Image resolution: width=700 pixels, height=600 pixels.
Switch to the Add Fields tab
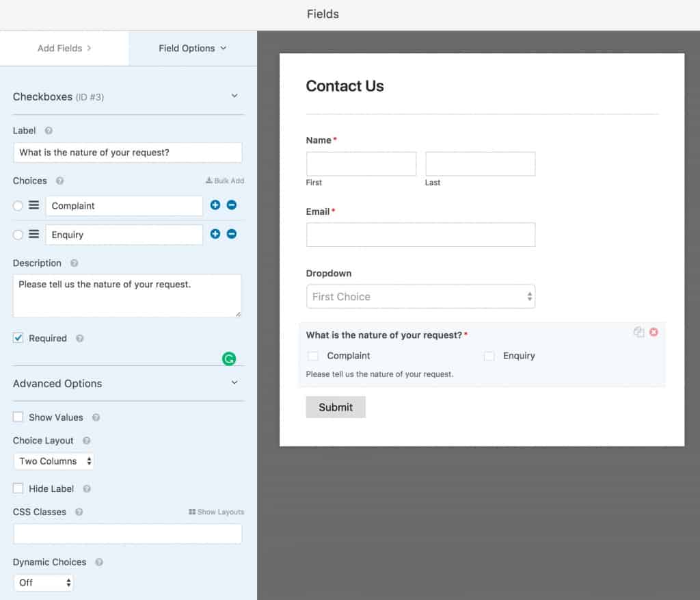64,49
